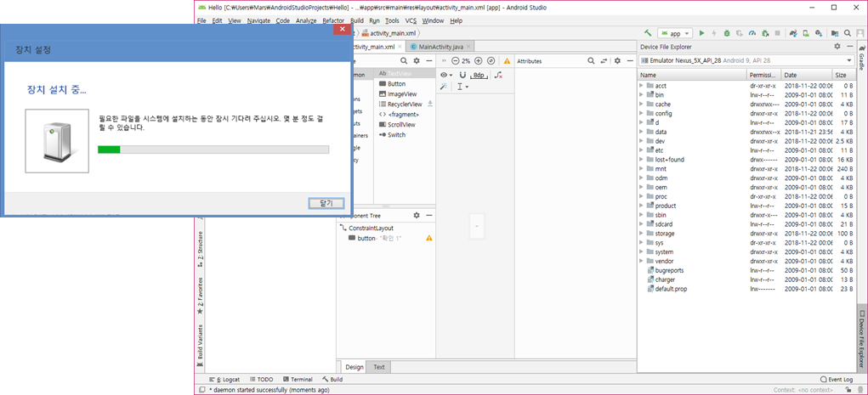Run the app with green play button

click(x=702, y=33)
